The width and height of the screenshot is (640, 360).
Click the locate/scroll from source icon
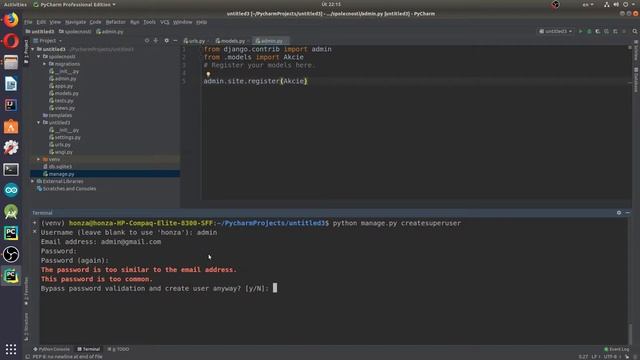[x=147, y=40]
